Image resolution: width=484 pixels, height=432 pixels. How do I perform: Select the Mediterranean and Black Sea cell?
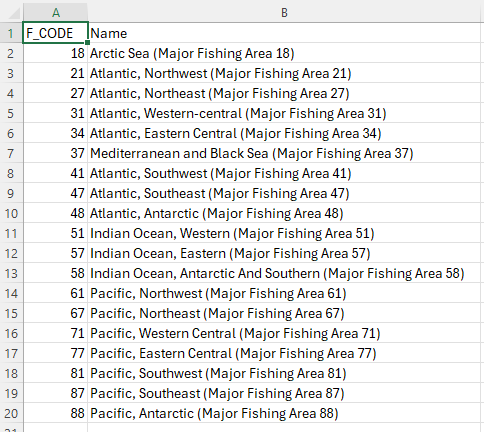[x=284, y=153]
